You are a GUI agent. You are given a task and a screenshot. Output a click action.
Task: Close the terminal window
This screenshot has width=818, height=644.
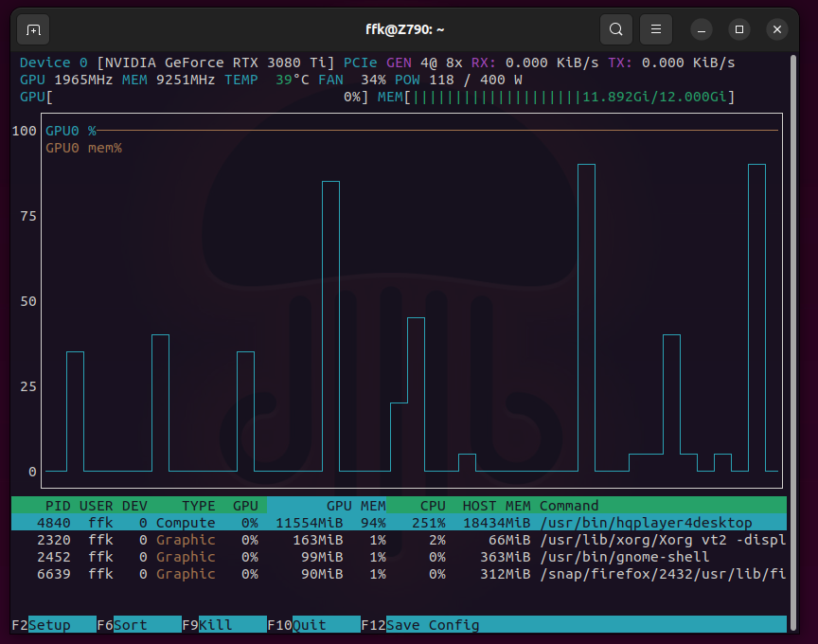pos(777,29)
